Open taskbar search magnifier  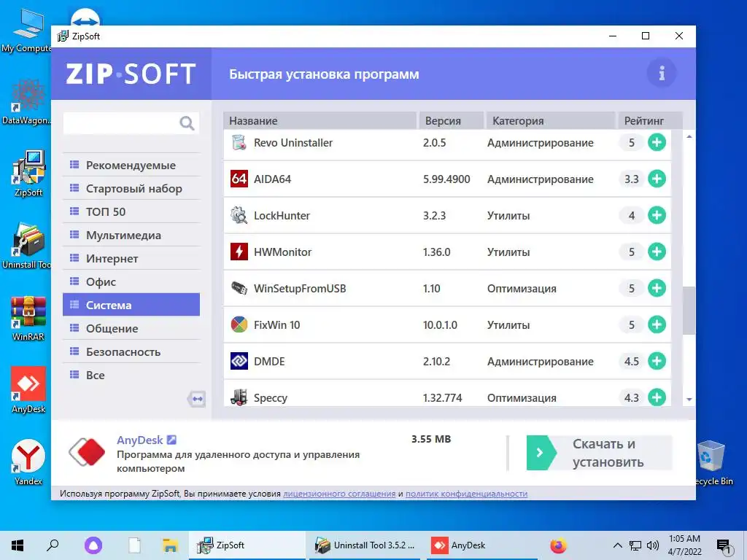click(x=53, y=545)
